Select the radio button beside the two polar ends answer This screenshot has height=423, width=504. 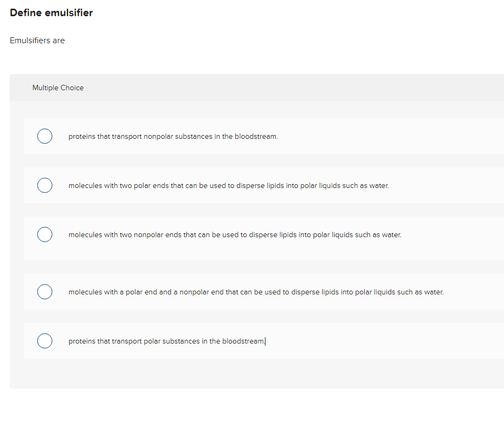[45, 185]
